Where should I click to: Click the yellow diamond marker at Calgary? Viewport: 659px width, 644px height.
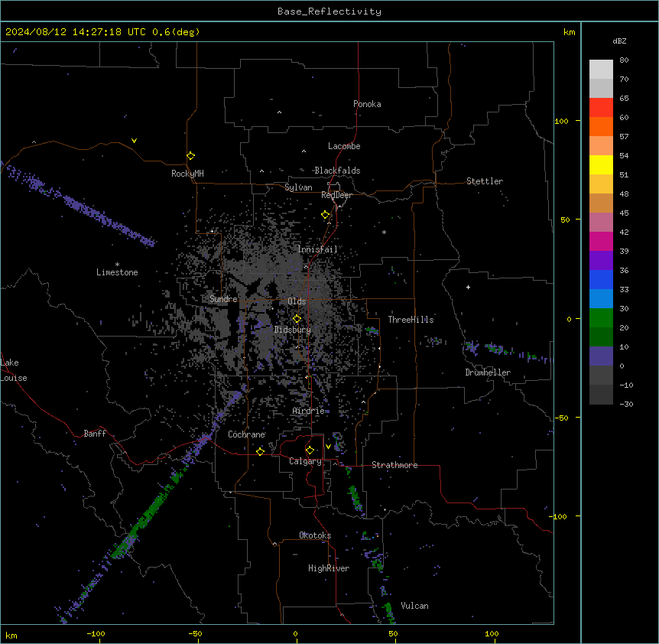[310, 450]
